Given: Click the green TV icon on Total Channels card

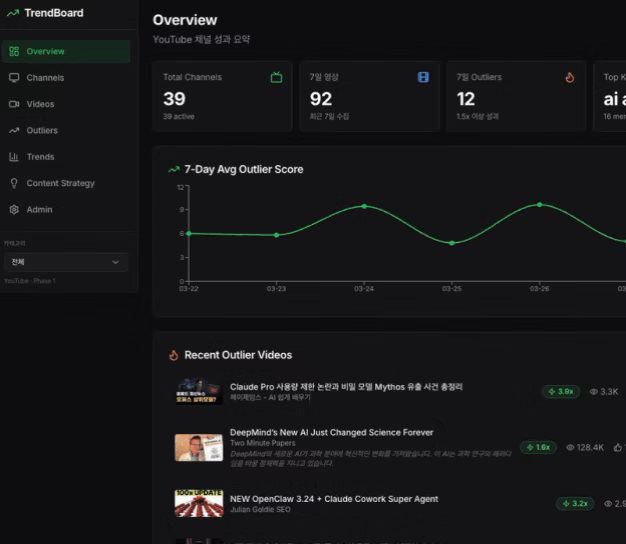Looking at the screenshot, I should [x=276, y=77].
